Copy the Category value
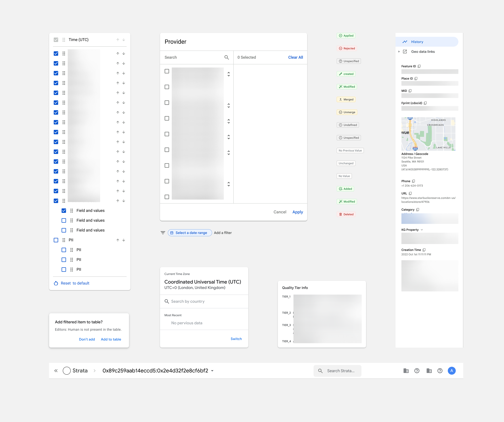The width and height of the screenshot is (504, 422). (418, 210)
